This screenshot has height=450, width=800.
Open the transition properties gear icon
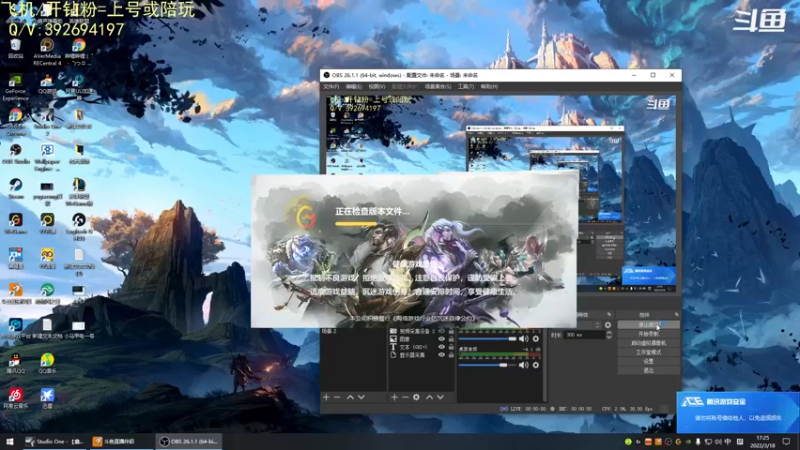[608, 325]
